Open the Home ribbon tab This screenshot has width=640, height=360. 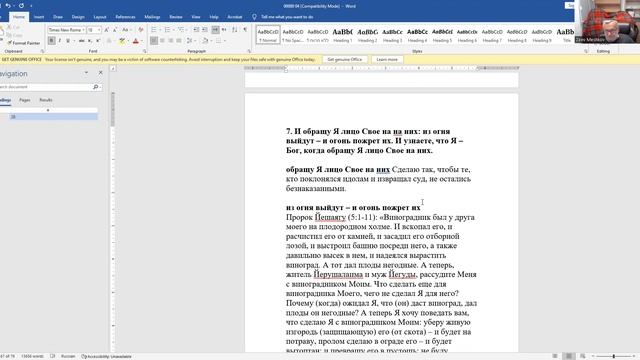[x=19, y=17]
